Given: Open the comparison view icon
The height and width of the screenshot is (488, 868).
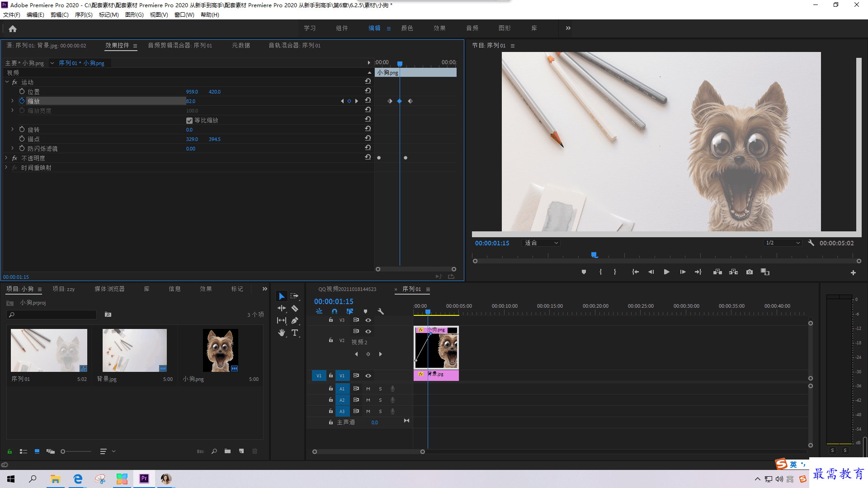Looking at the screenshot, I should [x=765, y=272].
